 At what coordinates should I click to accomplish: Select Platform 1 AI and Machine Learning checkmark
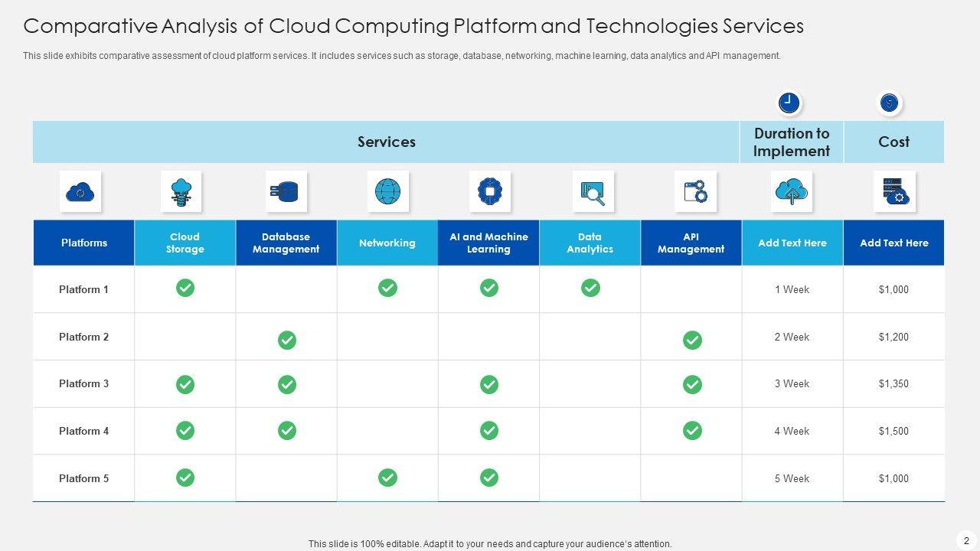489,288
